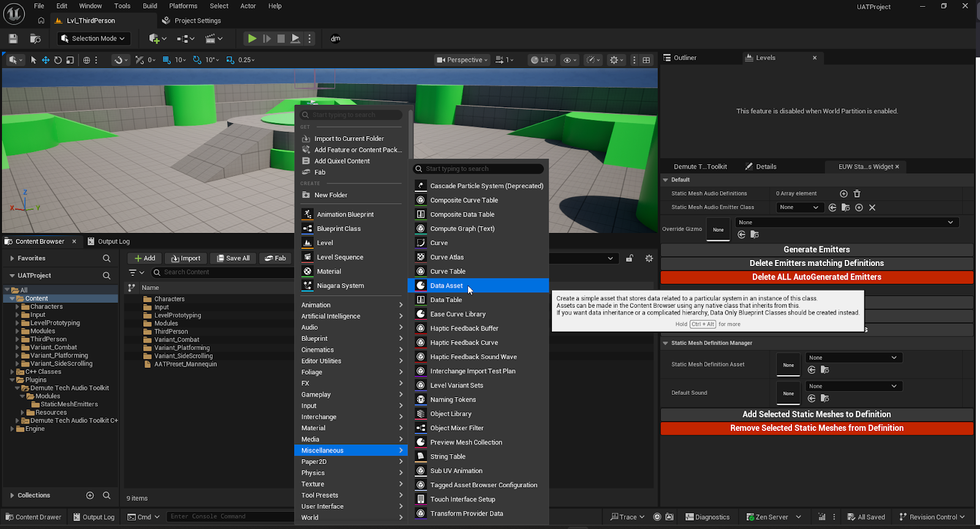Click the Enter Console Command field
Screen dimensions: 980x529
pyautogui.click(x=230, y=517)
